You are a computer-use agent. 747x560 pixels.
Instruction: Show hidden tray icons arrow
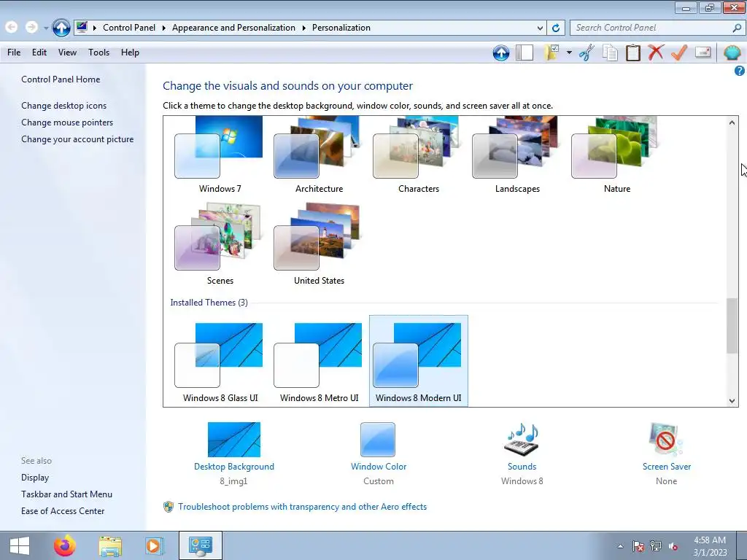[620, 546]
